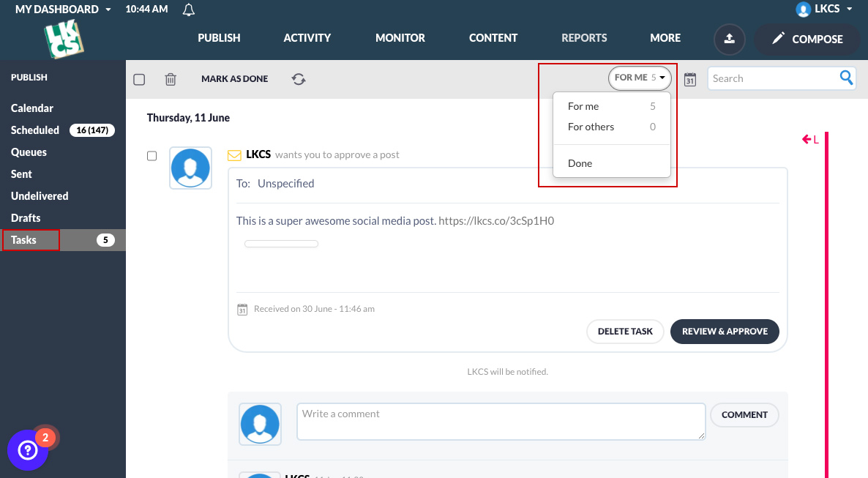
Task: Click the search magnifier icon
Action: coord(846,78)
